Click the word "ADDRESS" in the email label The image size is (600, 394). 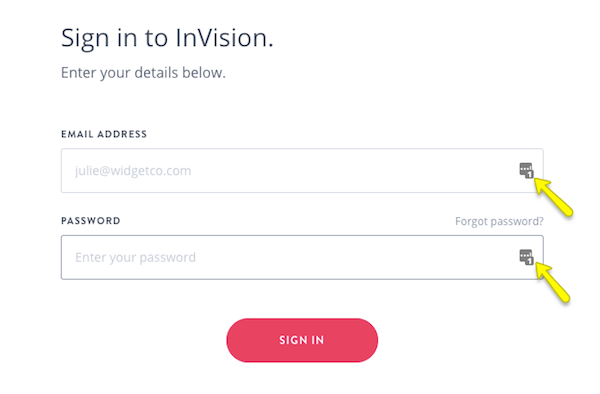coord(122,134)
